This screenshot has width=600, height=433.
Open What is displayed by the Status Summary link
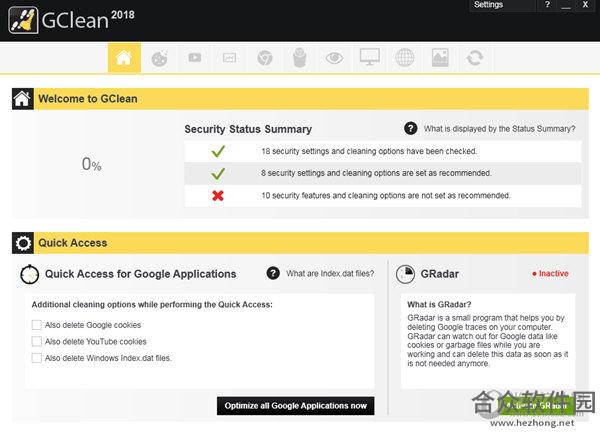499,129
